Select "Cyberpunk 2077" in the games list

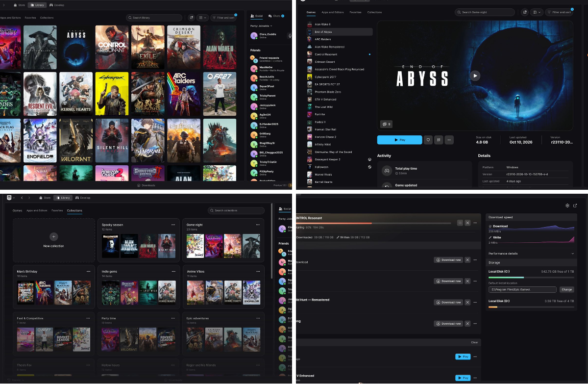pyautogui.click(x=340, y=77)
